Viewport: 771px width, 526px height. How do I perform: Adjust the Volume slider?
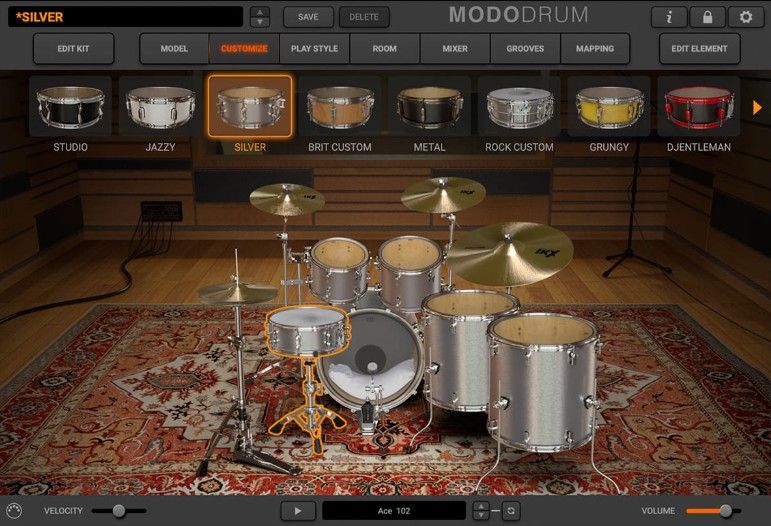coord(724,511)
